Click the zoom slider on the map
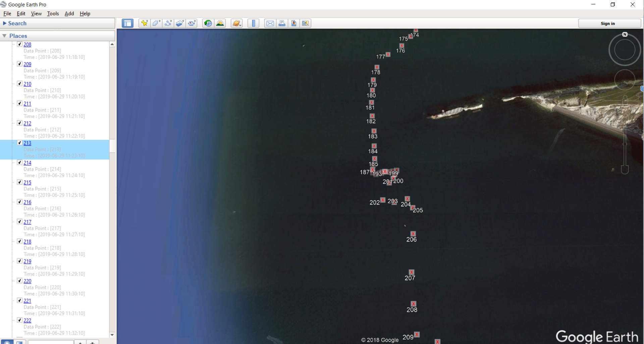644x344 pixels. coord(625,144)
